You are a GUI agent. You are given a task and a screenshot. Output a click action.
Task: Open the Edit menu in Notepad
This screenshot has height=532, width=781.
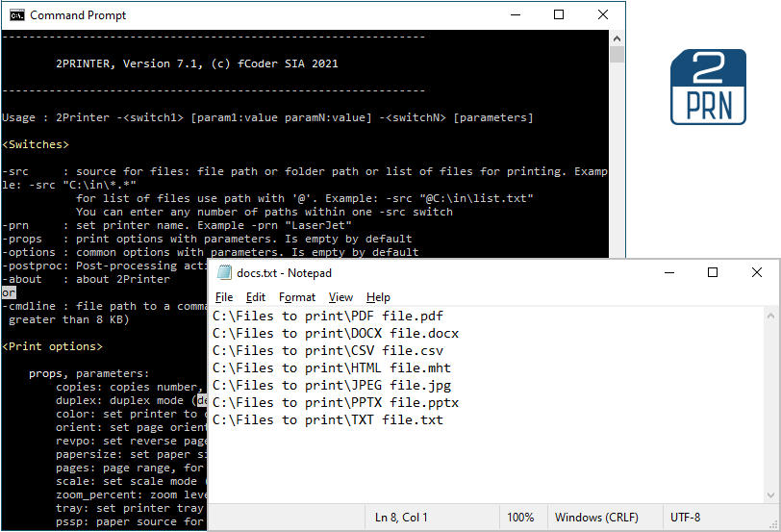(256, 297)
